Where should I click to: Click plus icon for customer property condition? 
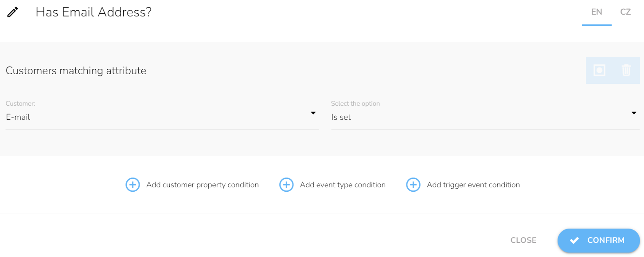[x=133, y=185]
